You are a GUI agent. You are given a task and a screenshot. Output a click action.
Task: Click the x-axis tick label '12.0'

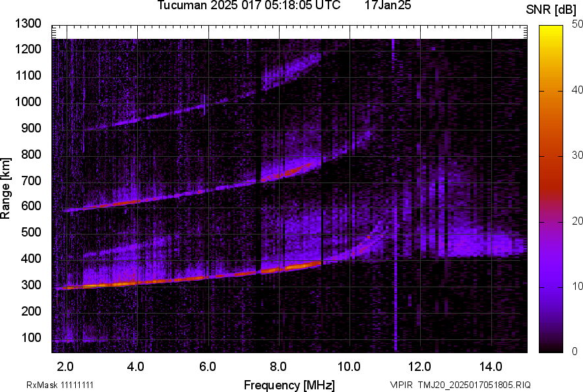pos(420,366)
